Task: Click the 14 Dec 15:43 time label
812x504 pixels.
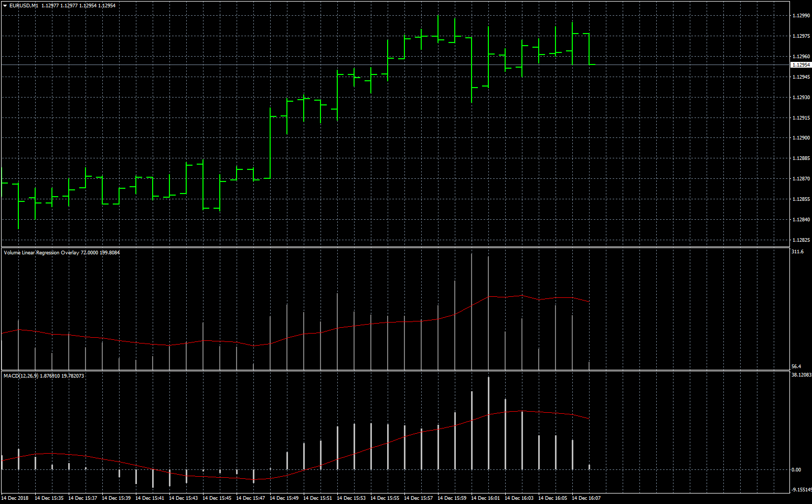Action: 183,498
